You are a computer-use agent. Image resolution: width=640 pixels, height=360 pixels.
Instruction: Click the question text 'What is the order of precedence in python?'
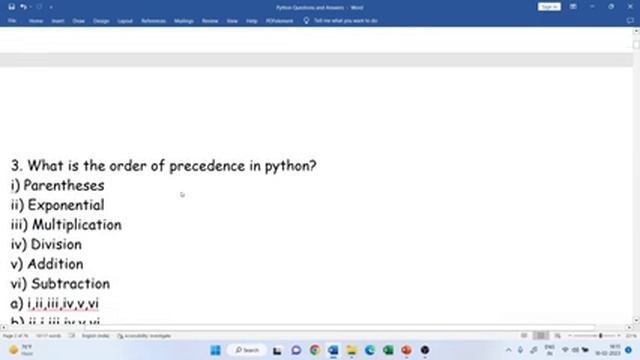pyautogui.click(x=172, y=166)
